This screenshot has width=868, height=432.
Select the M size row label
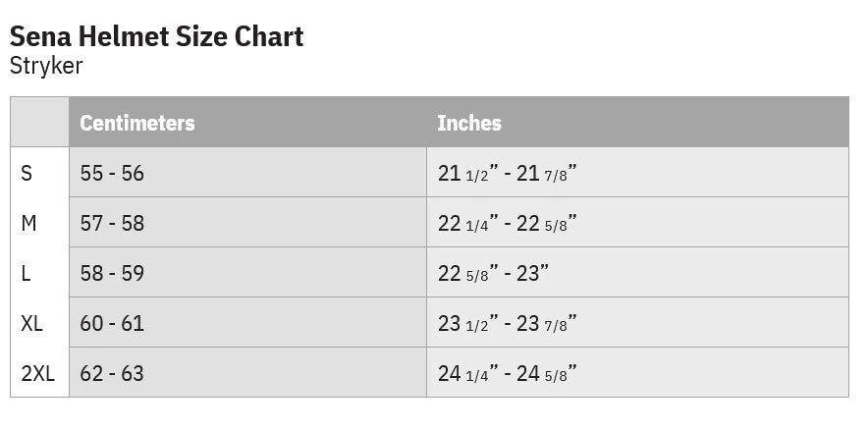pyautogui.click(x=28, y=224)
